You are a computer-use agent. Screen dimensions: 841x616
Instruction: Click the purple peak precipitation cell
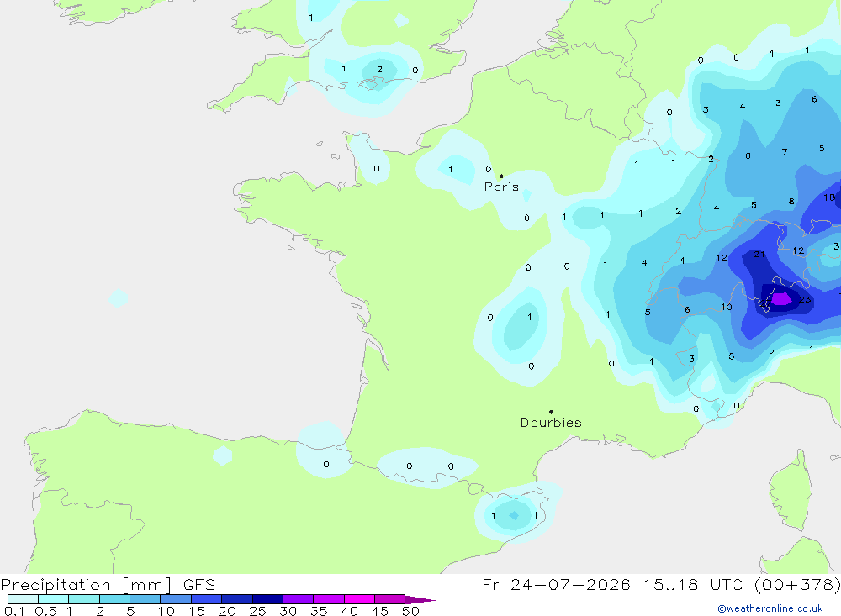tap(781, 298)
